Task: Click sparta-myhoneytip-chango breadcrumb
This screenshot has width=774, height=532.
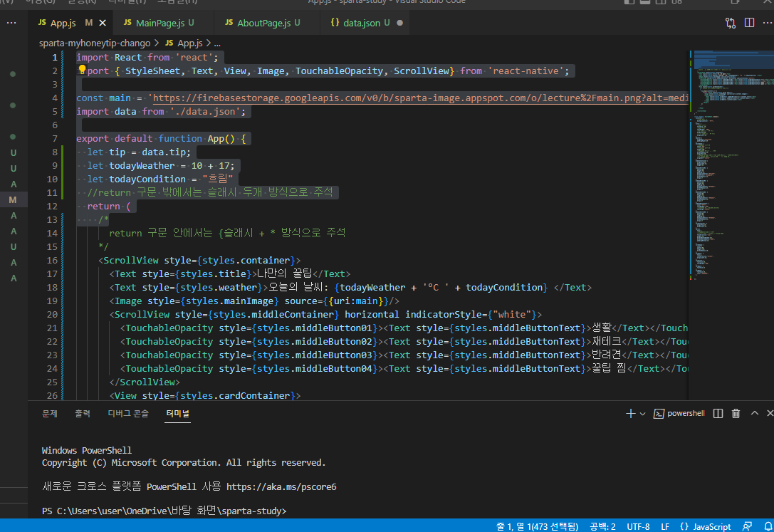Action: coord(95,43)
